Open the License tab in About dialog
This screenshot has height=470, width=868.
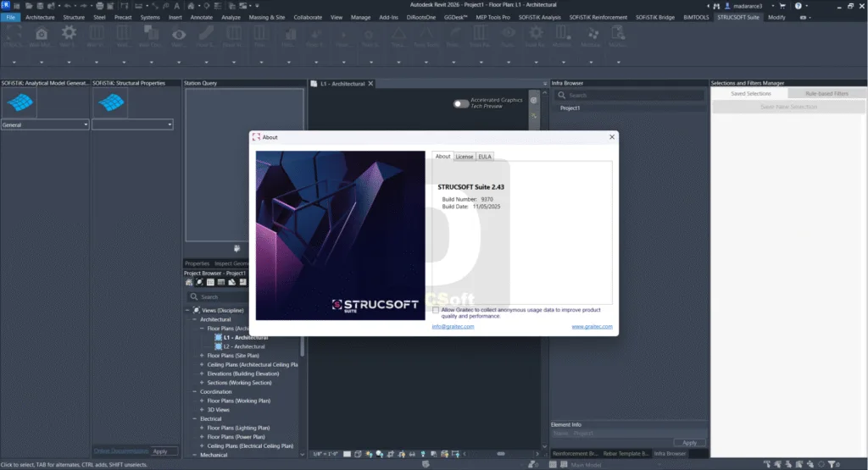(464, 157)
